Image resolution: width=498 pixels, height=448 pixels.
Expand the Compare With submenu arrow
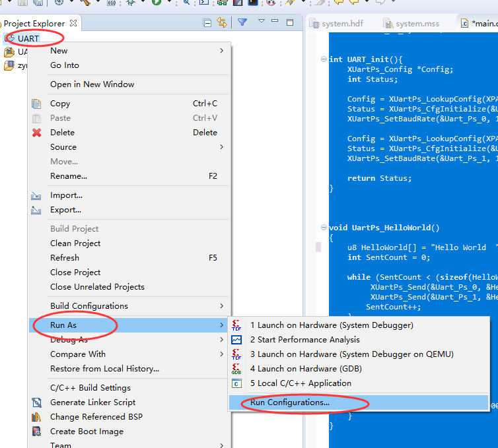[x=222, y=354]
